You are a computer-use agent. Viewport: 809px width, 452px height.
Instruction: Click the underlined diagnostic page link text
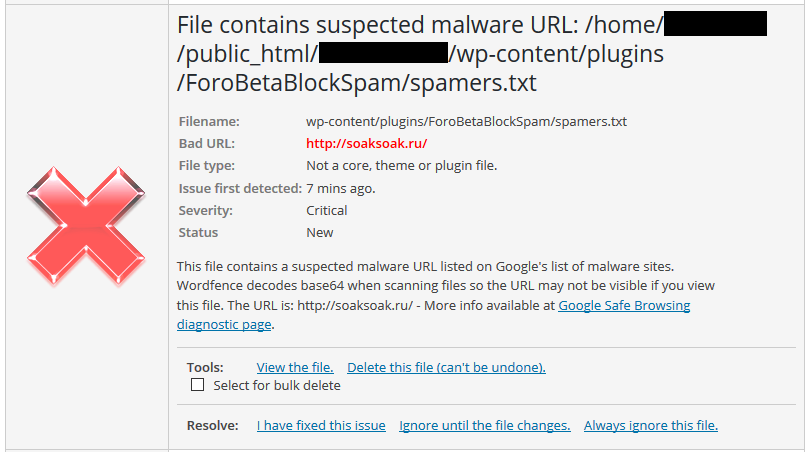coord(224,325)
